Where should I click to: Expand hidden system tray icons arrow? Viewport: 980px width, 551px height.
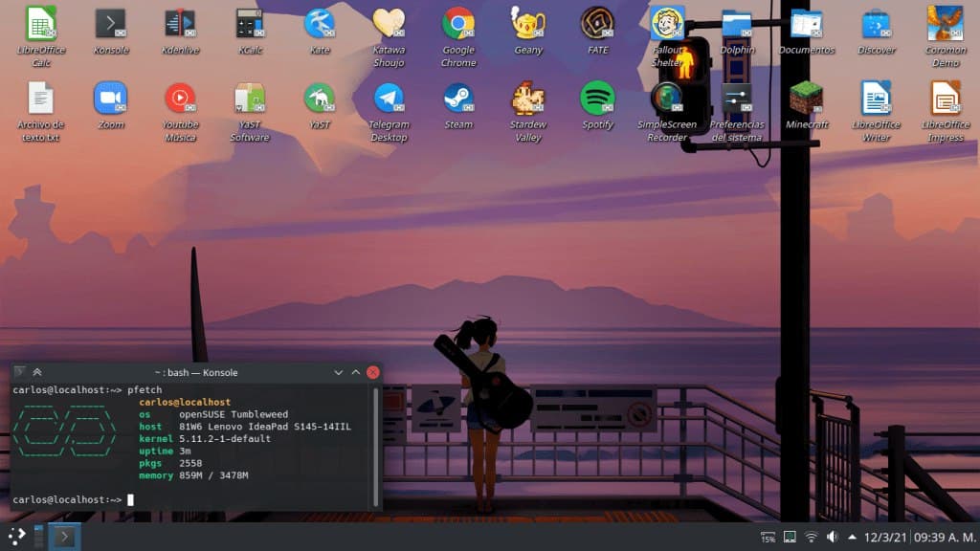pos(852,537)
